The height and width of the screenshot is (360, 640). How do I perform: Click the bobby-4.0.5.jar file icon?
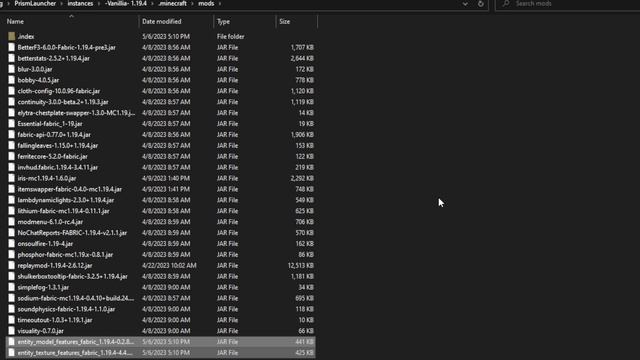(11, 80)
